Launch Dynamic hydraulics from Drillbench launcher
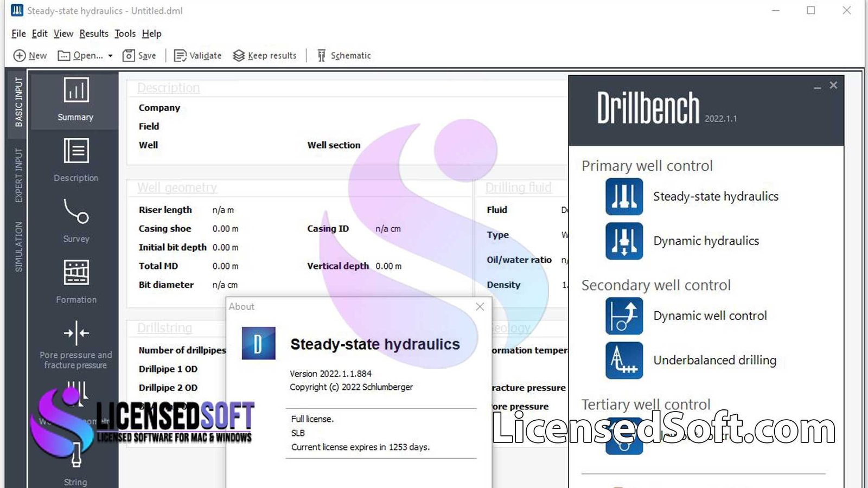868x488 pixels. click(x=682, y=241)
